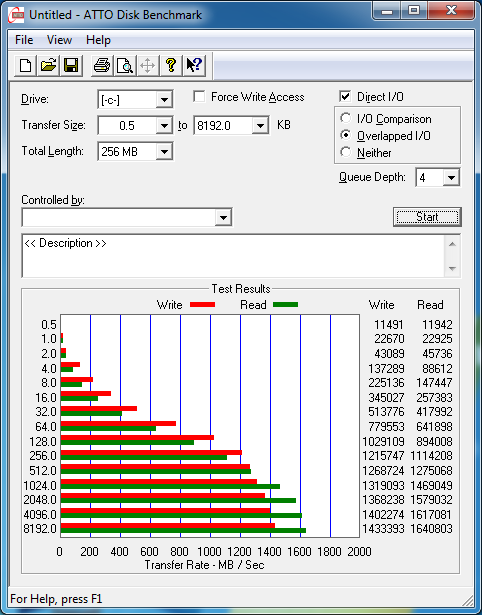
Task: Close the ATTO Disk Benchmark window
Action: coord(451,11)
